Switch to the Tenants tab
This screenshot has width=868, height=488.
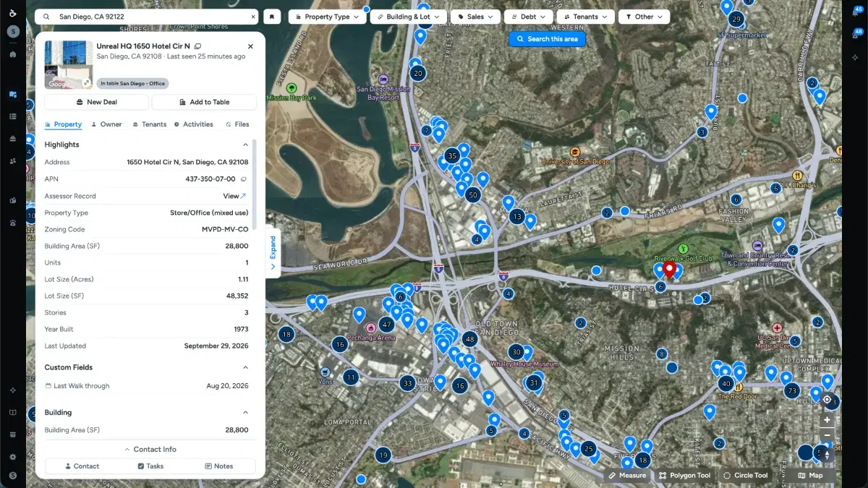(x=150, y=124)
